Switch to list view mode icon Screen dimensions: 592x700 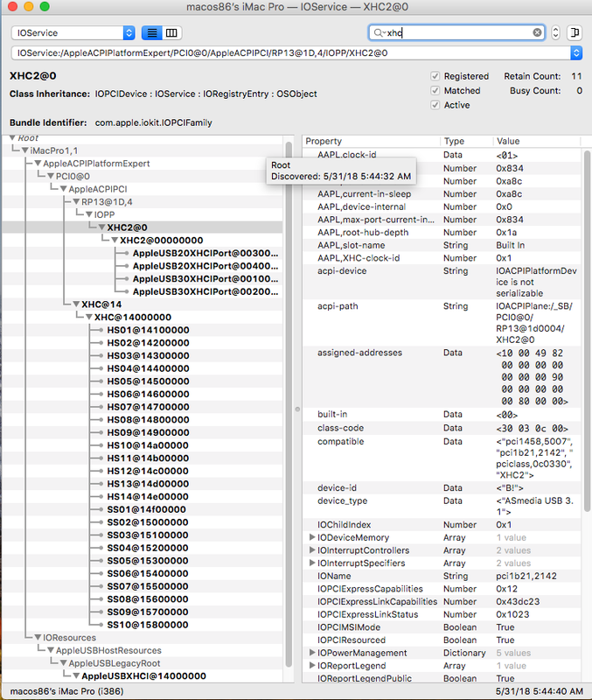pyautogui.click(x=152, y=32)
